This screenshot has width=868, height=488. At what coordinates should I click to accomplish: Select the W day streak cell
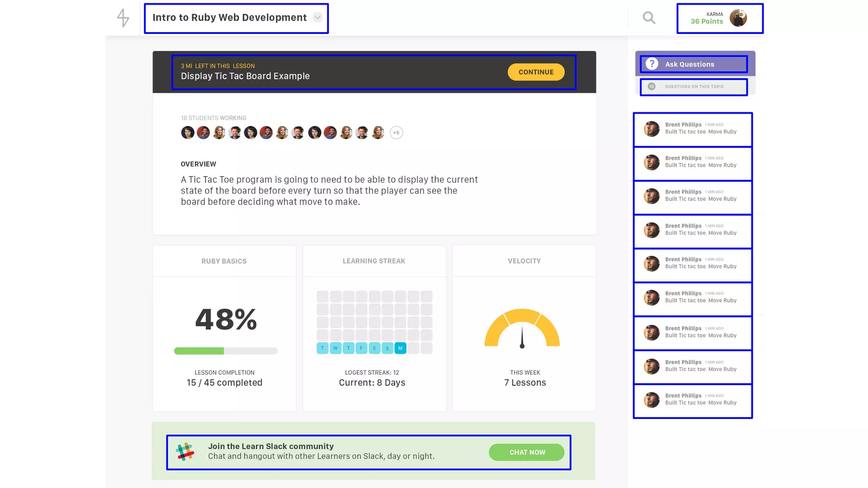335,348
